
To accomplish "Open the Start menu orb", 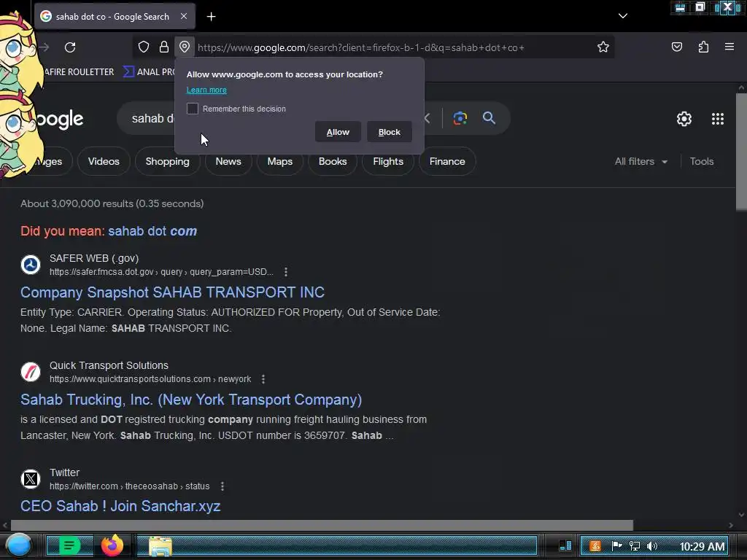I will 18,545.
